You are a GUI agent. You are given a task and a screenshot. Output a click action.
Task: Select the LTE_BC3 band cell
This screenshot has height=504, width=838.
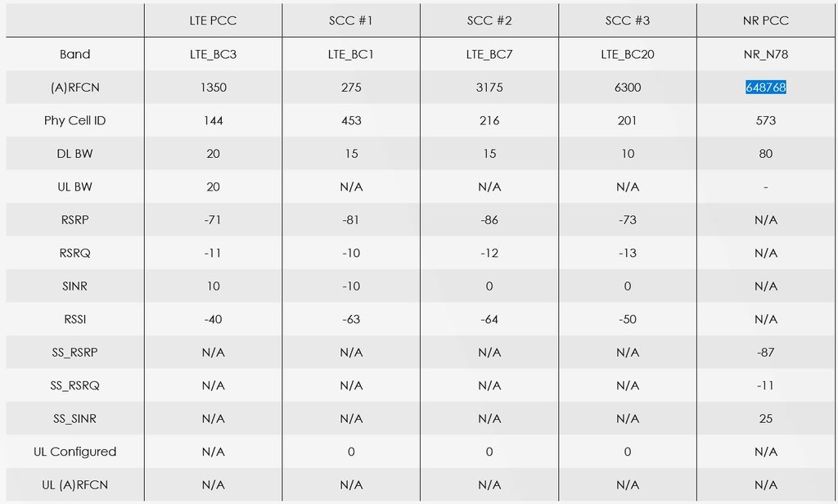point(213,55)
